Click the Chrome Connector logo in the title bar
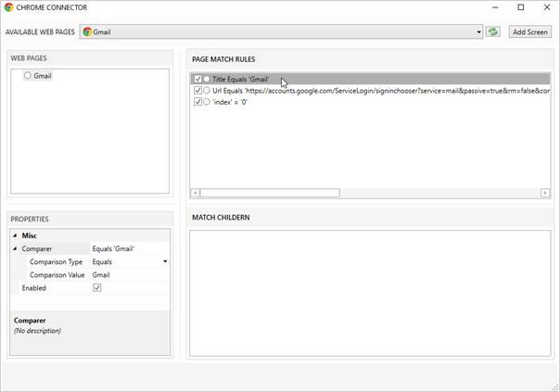 [9, 7]
